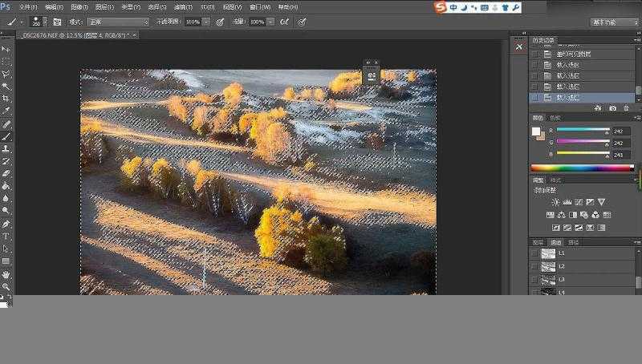Select the Eraser tool
This screenshot has width=642, height=364.
point(6,173)
